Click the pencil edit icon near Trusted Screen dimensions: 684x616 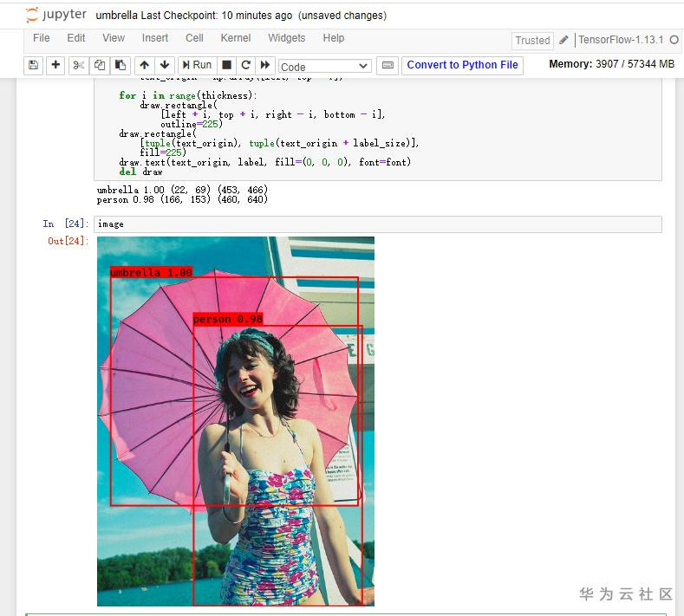pyautogui.click(x=563, y=40)
